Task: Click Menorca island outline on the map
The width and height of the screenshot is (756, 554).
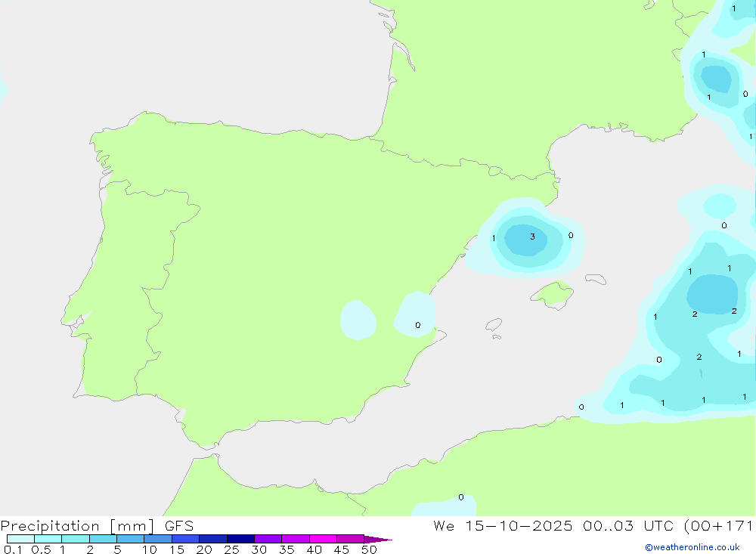Action: click(x=596, y=279)
